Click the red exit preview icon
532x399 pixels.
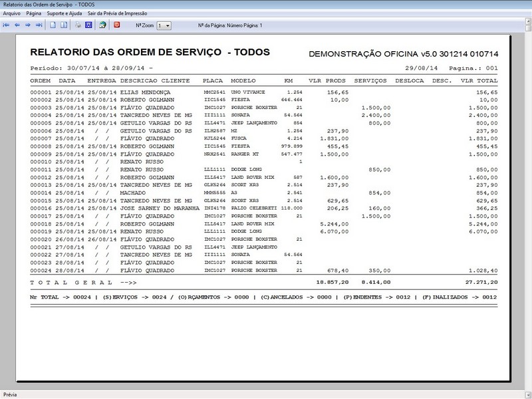pyautogui.click(x=117, y=25)
